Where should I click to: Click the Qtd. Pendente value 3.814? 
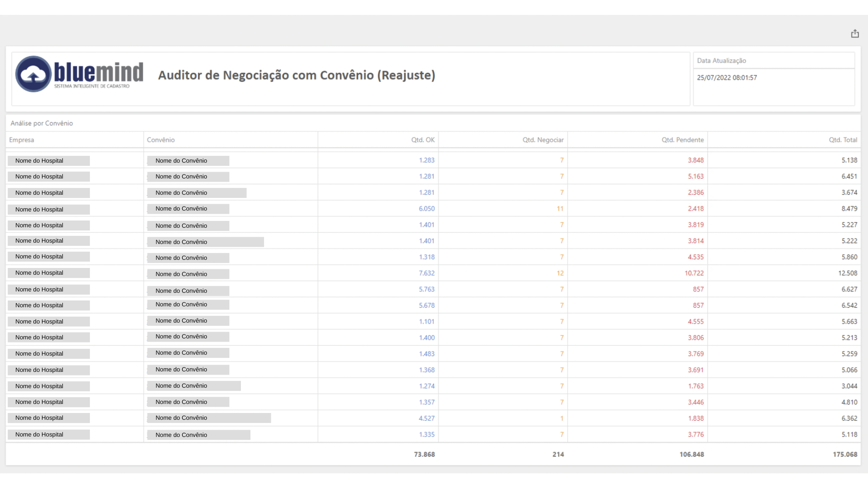click(x=696, y=241)
